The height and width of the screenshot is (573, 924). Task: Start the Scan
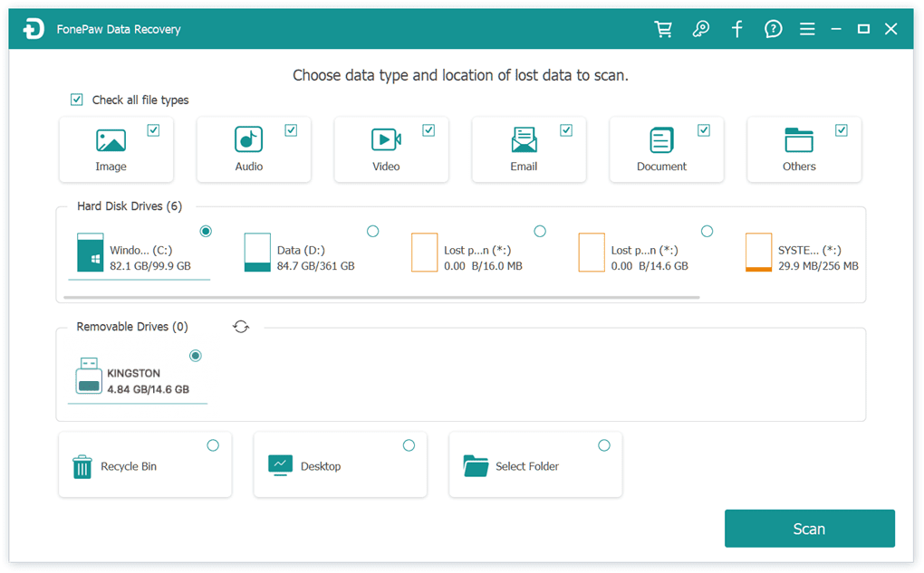[x=809, y=528]
